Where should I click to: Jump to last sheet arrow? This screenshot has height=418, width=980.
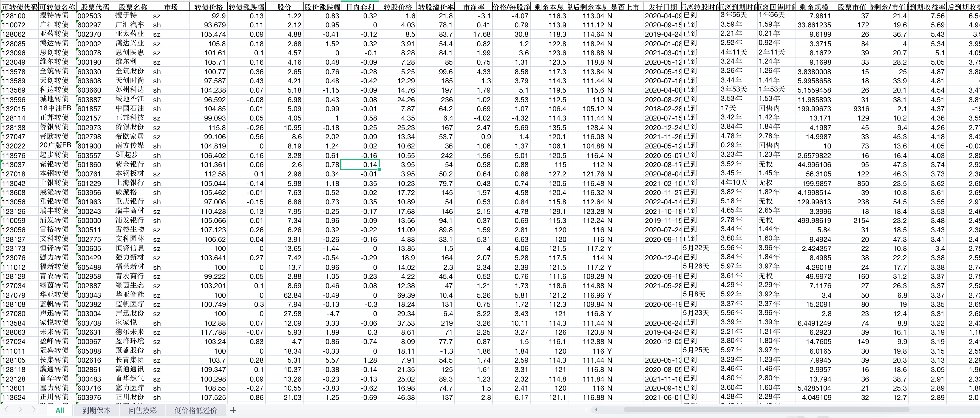point(35,410)
